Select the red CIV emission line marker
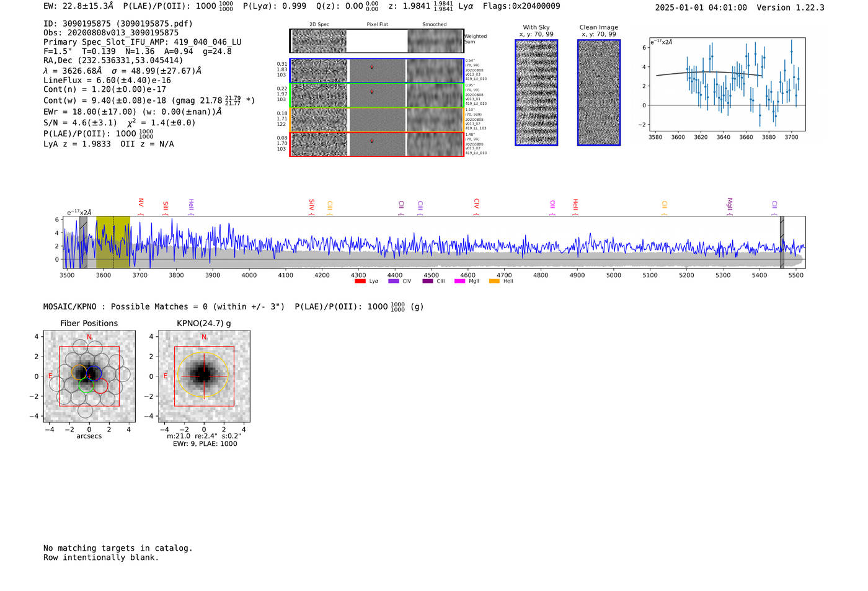Viewport: 868px width, 591px height. click(x=476, y=204)
